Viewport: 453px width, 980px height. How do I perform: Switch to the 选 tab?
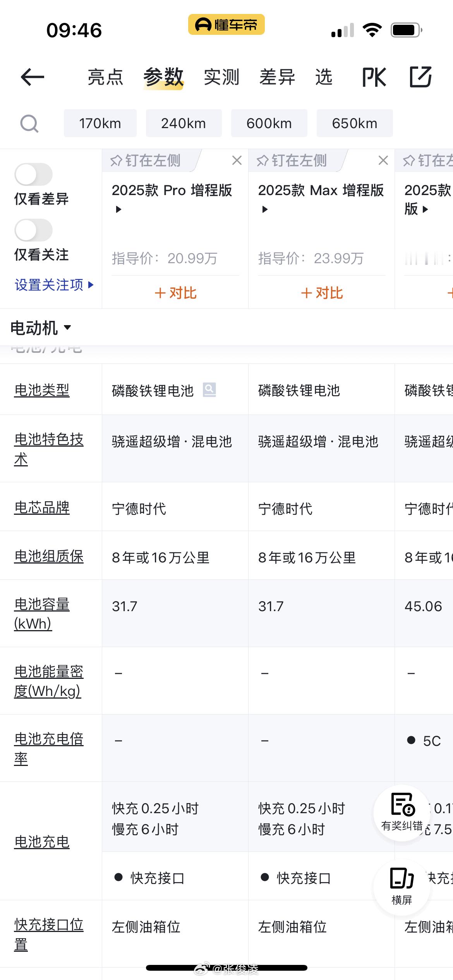point(324,77)
